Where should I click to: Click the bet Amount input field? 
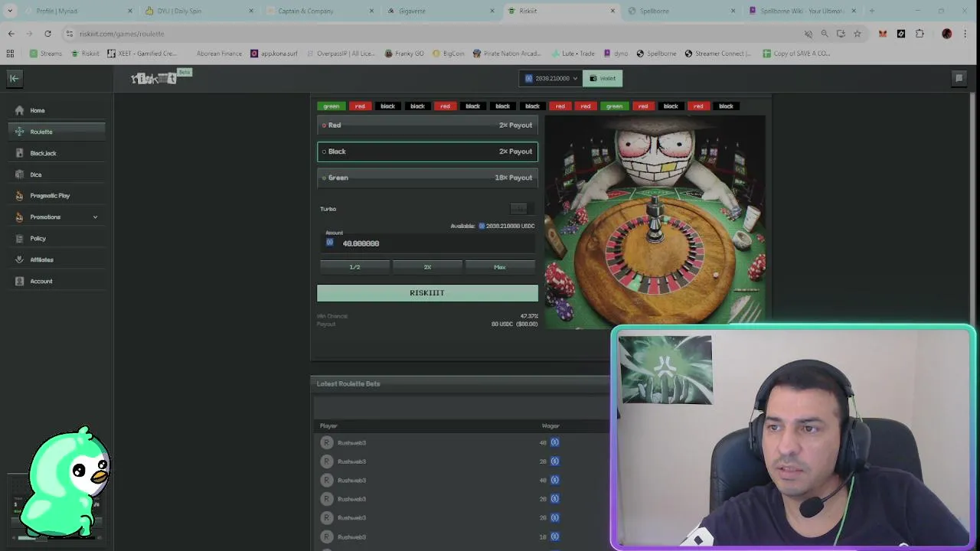(x=427, y=243)
